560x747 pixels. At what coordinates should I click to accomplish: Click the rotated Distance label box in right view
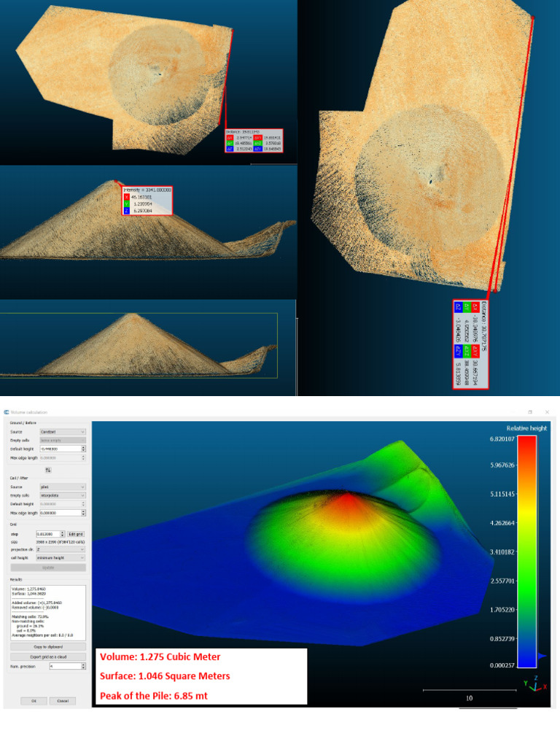click(x=470, y=344)
